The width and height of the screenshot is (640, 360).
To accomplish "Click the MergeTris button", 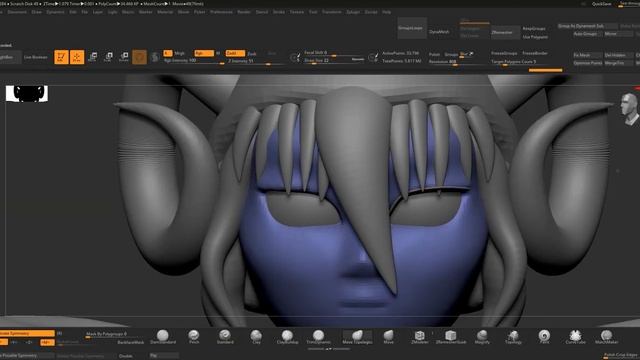I will point(619,63).
